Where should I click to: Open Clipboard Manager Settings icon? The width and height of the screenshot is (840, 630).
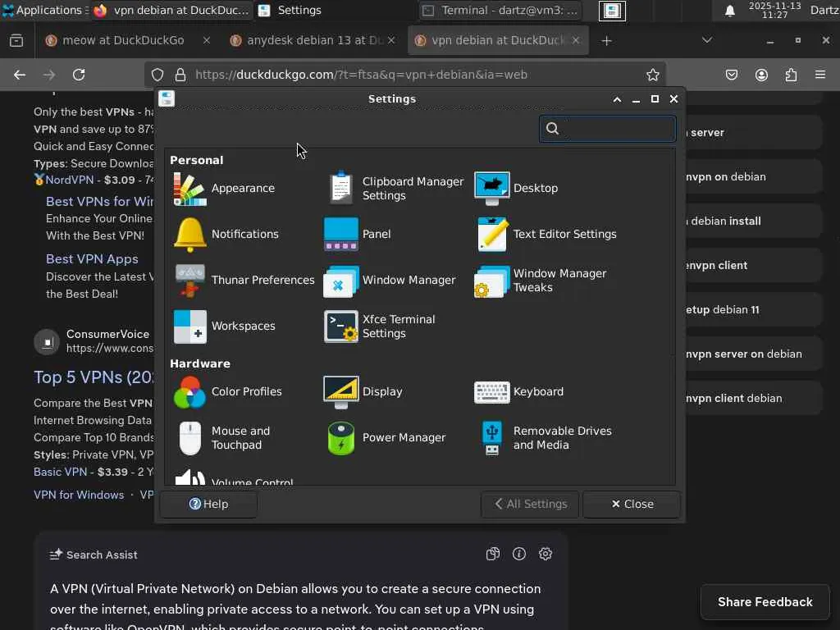340,189
